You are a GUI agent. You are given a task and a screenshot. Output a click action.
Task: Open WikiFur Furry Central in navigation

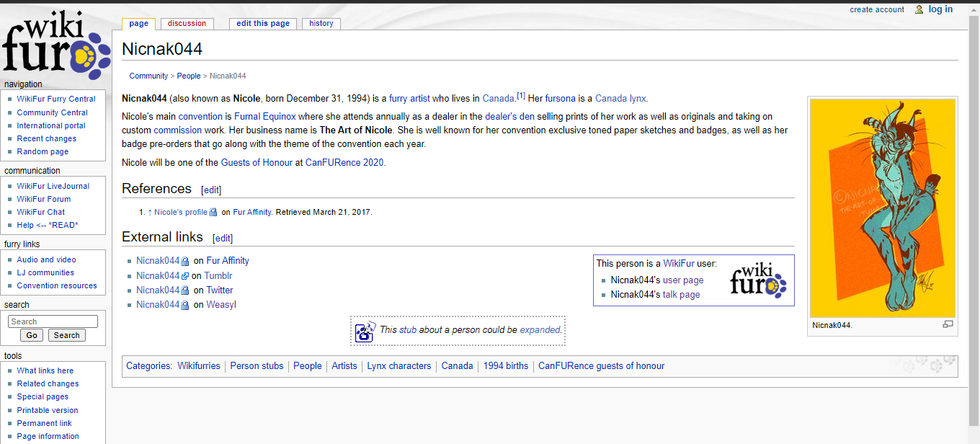click(x=56, y=99)
